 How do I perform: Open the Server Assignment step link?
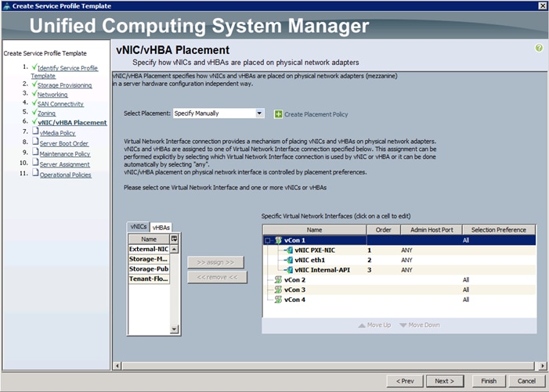coord(64,164)
